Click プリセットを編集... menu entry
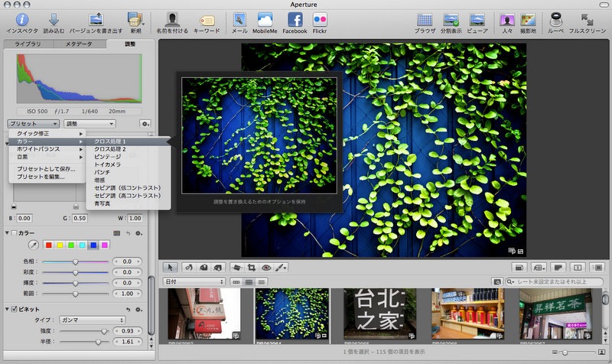612x364 pixels. pos(47,177)
